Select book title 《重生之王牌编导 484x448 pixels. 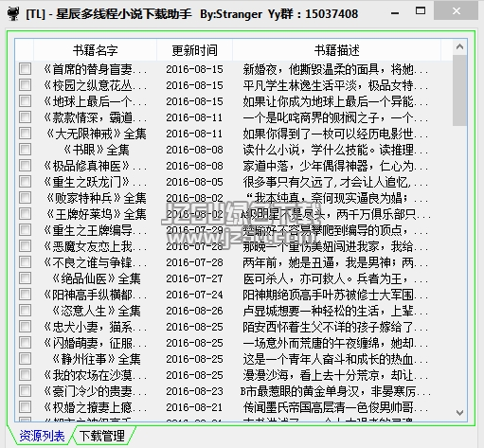(x=96, y=230)
